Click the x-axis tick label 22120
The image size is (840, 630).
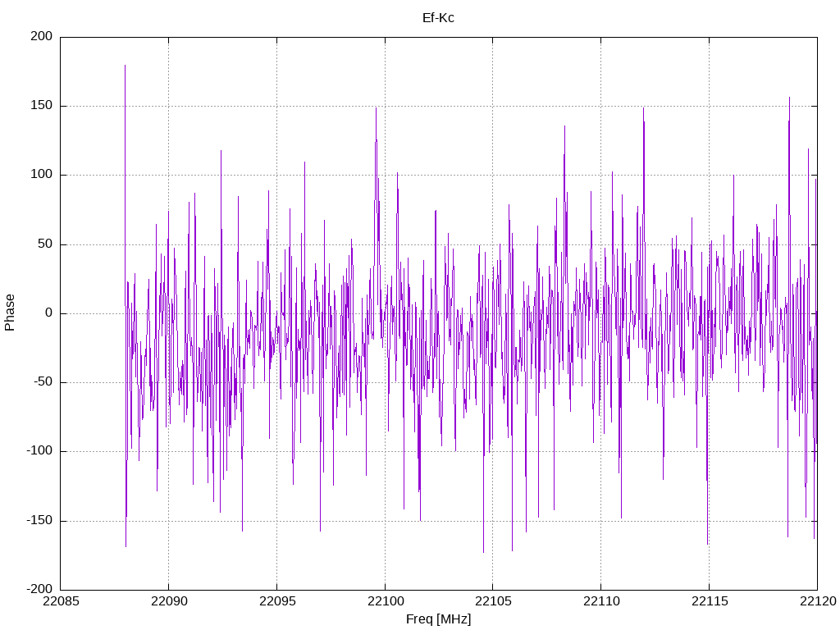point(818,601)
